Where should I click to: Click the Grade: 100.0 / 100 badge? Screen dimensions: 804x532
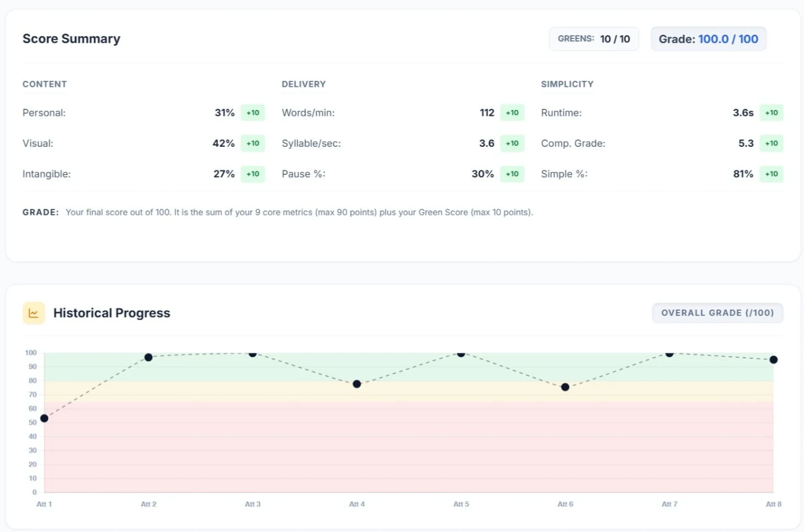(708, 39)
